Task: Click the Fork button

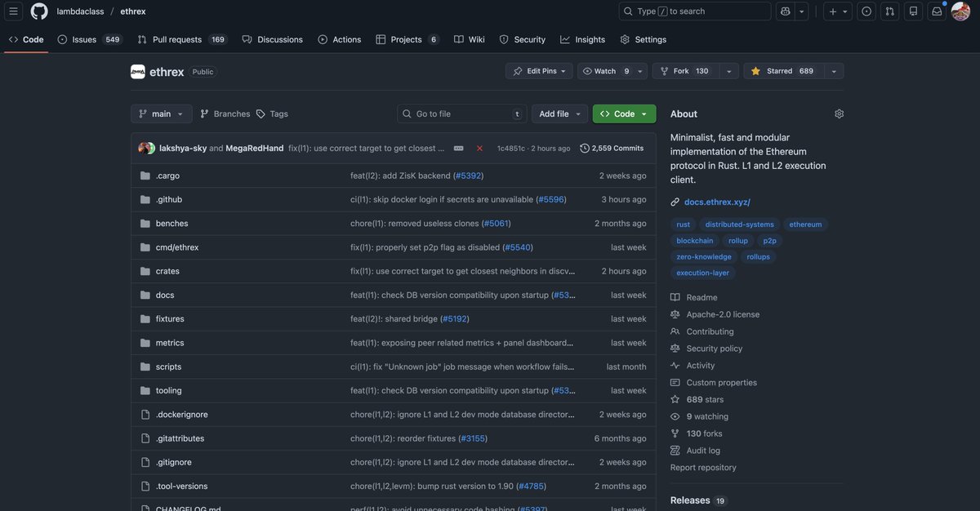Action: tap(685, 71)
